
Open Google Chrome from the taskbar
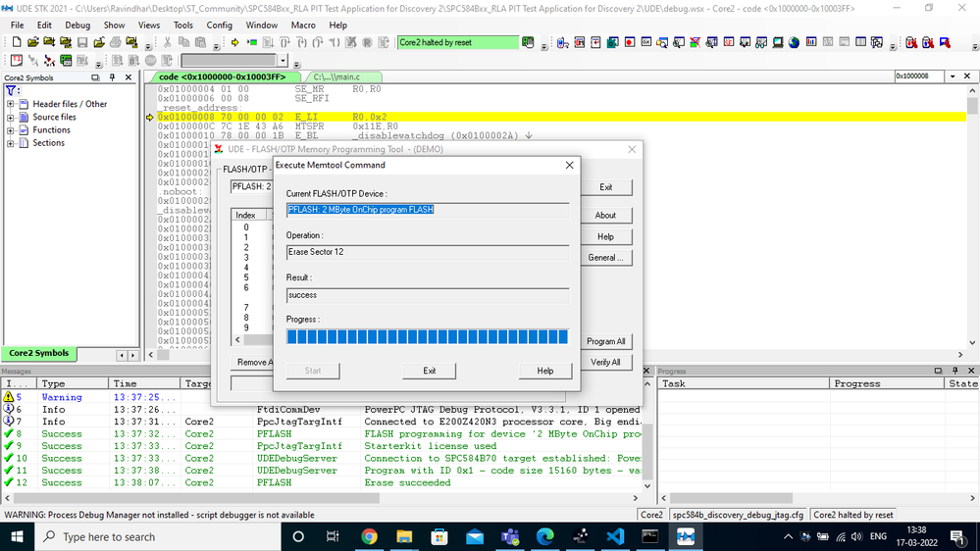pyautogui.click(x=370, y=536)
